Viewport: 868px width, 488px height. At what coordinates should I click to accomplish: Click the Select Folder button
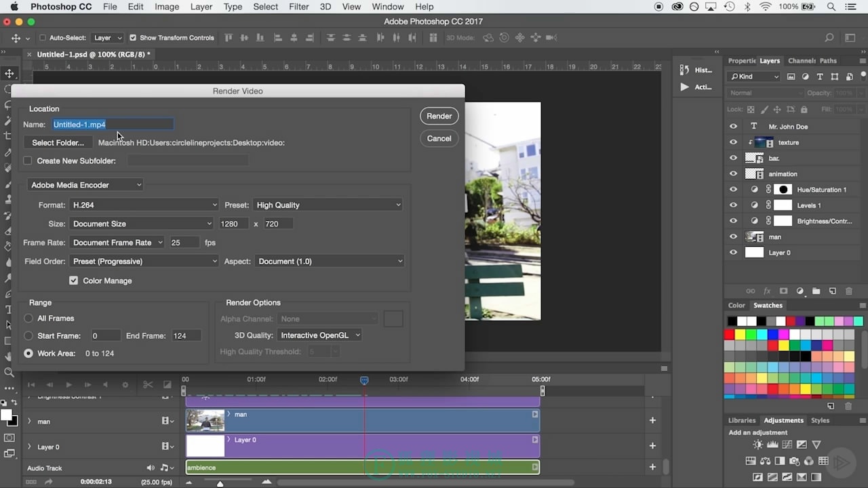pyautogui.click(x=58, y=142)
